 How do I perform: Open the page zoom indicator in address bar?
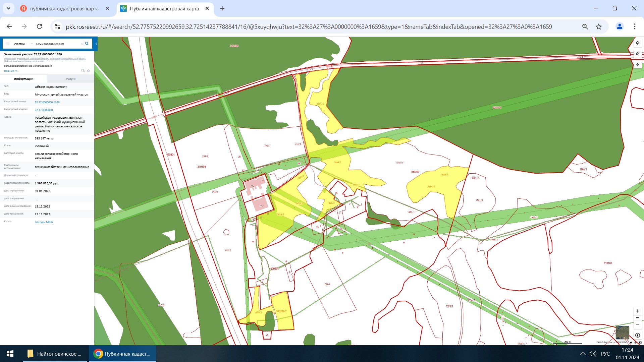[585, 26]
